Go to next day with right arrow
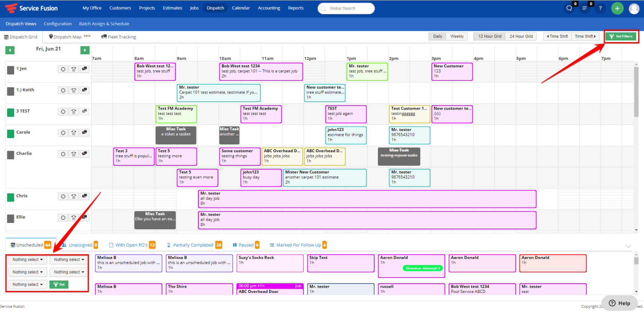 (85, 50)
